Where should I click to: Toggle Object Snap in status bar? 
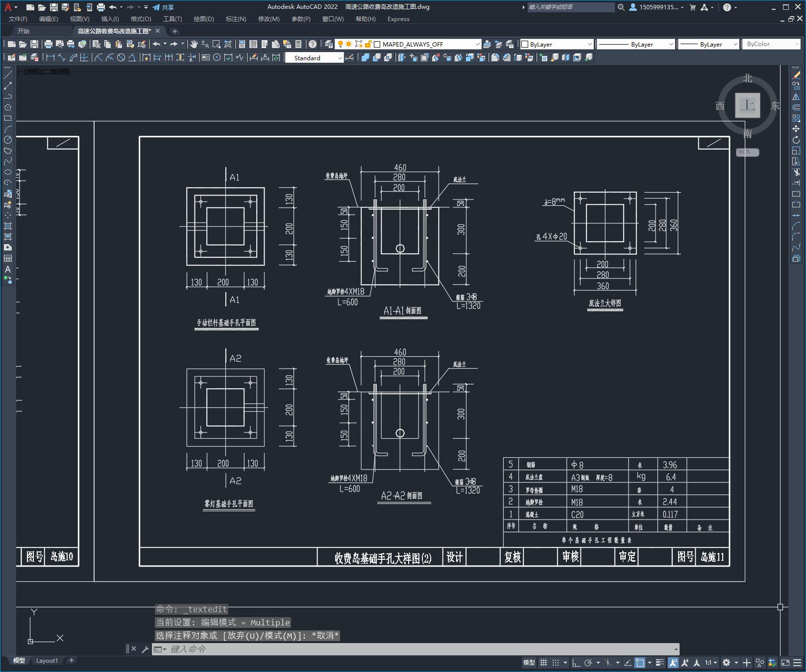(x=640, y=663)
